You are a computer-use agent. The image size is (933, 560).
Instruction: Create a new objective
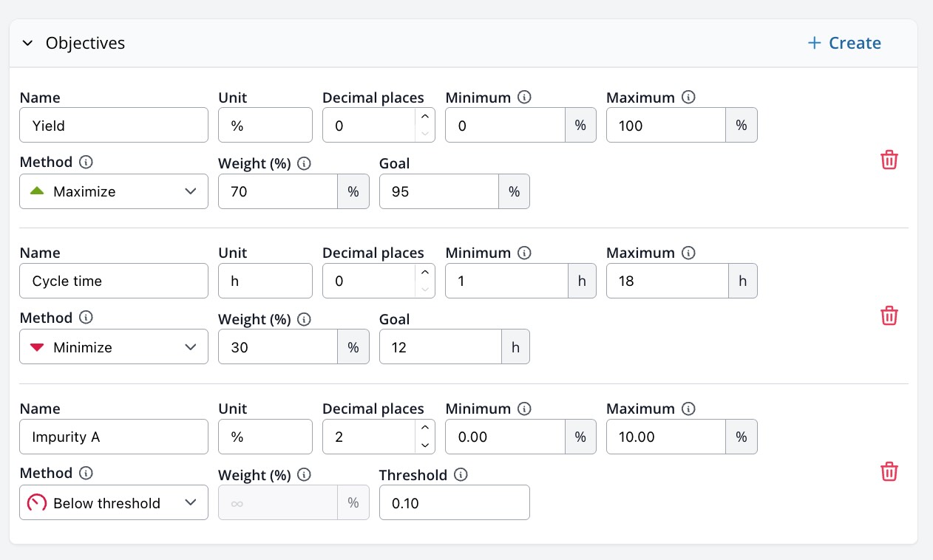(x=844, y=43)
